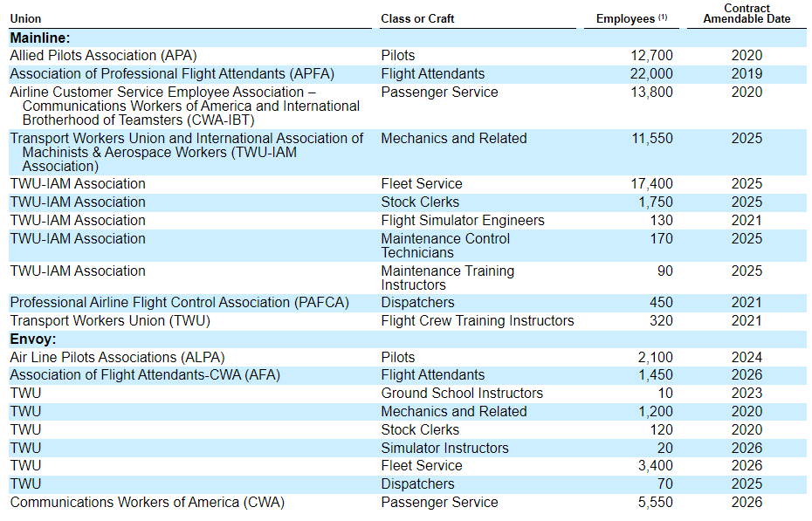Click Transport Workers Union (TWU)
Viewport: 812px width, 521px height.
(110, 321)
